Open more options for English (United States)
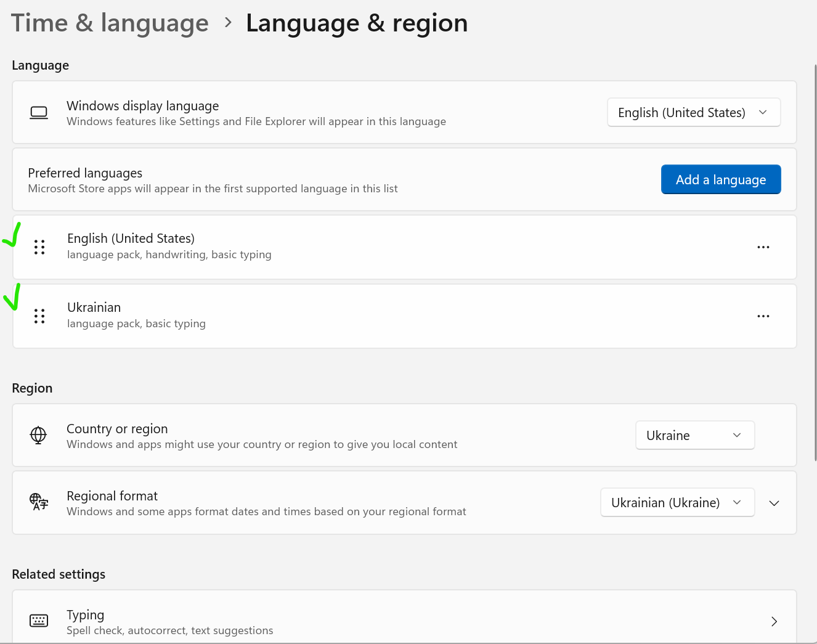Viewport: 817px width, 644px height. pos(763,247)
